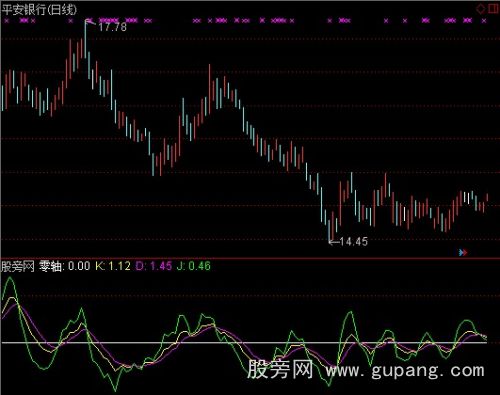
Task: Click the 股旁网 indicator name in the sub-chart header
Action: click(x=18, y=266)
